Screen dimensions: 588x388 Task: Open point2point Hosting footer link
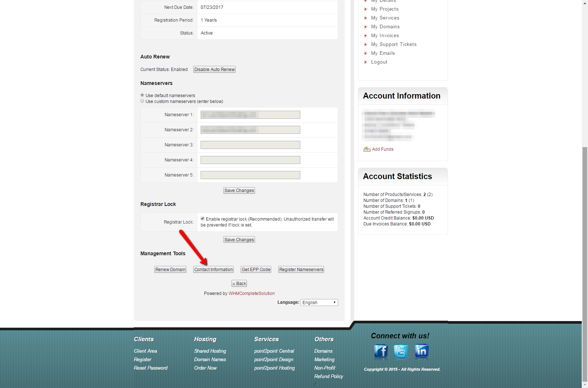point(275,368)
